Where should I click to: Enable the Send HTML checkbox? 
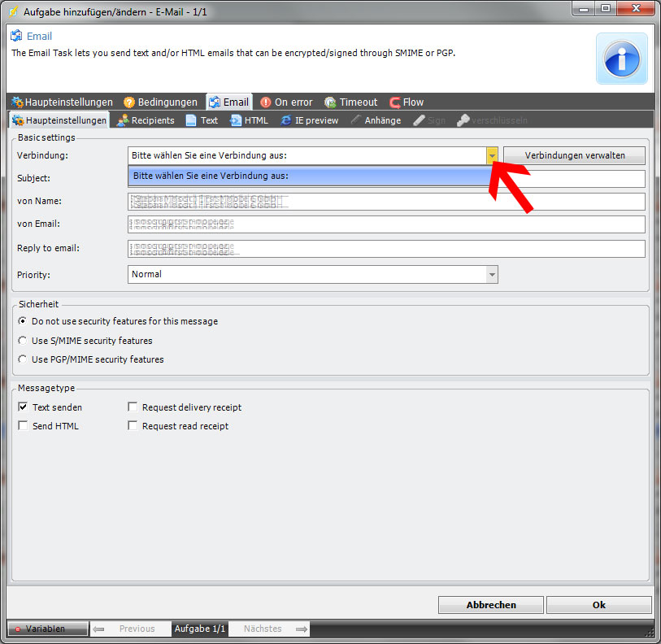pos(23,426)
